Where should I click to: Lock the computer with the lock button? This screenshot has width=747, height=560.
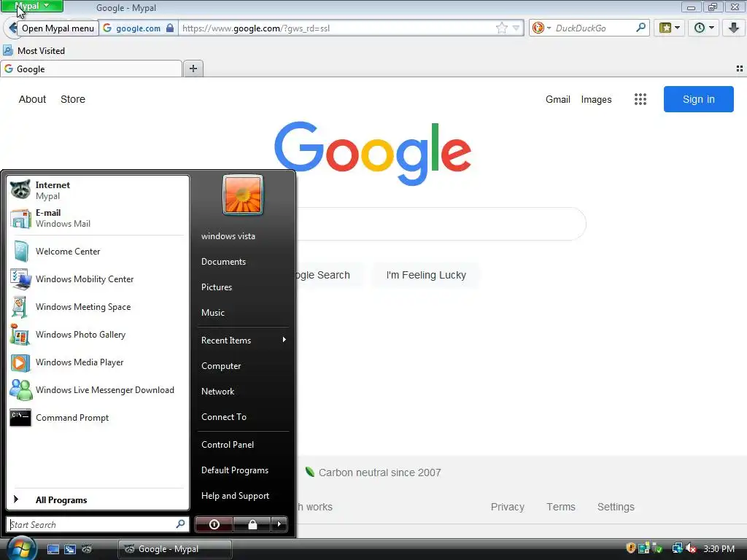click(252, 524)
